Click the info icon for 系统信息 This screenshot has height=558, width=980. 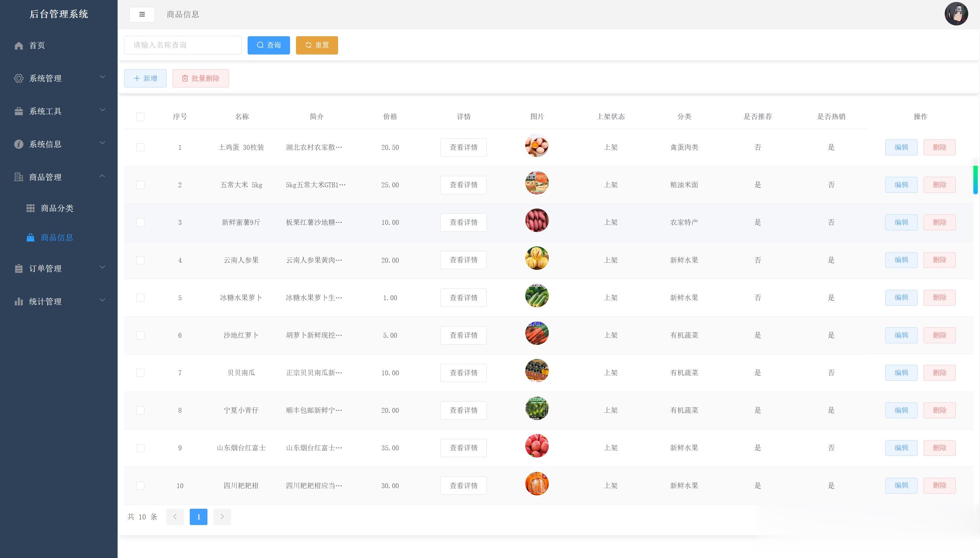coord(18,144)
